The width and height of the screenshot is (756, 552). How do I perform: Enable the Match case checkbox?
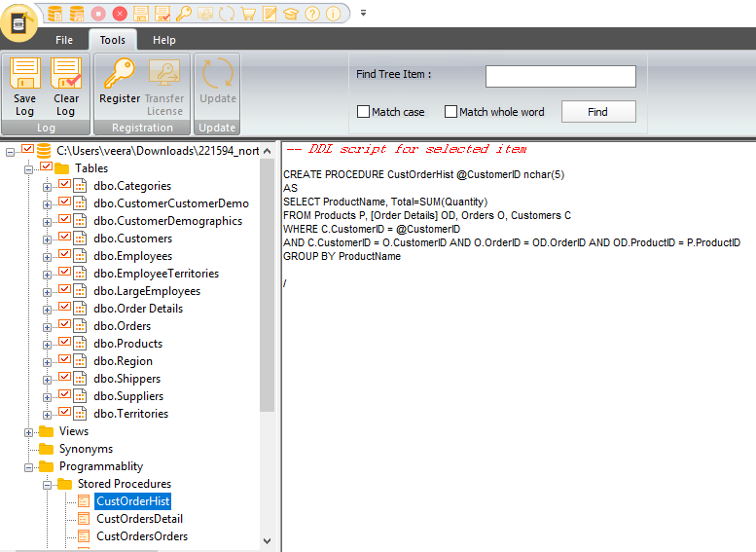coord(364,112)
